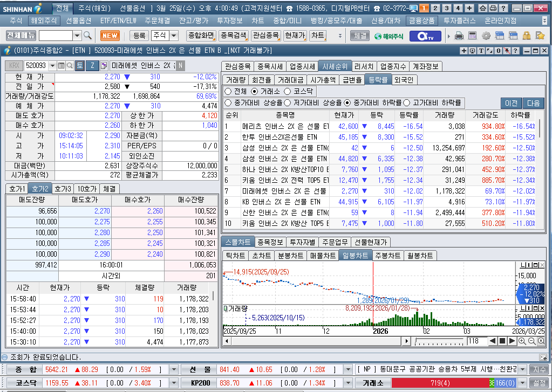552x392 pixels.
Task: Select the 거래소 radio button
Action: click(255, 92)
